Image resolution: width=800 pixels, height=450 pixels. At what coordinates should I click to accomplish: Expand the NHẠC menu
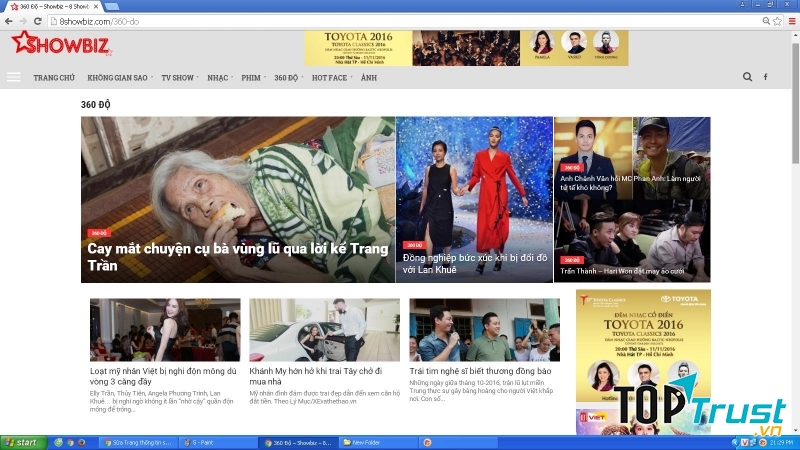(x=219, y=78)
